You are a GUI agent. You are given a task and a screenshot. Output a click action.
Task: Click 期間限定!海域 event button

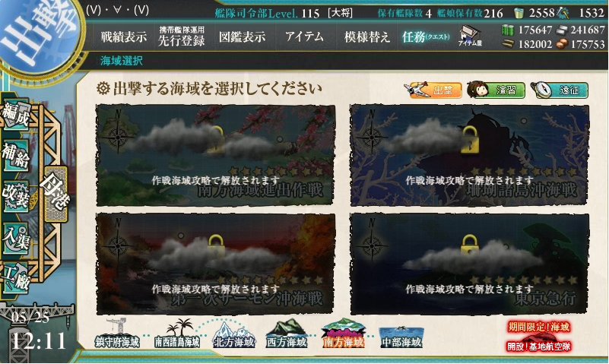coord(538,327)
